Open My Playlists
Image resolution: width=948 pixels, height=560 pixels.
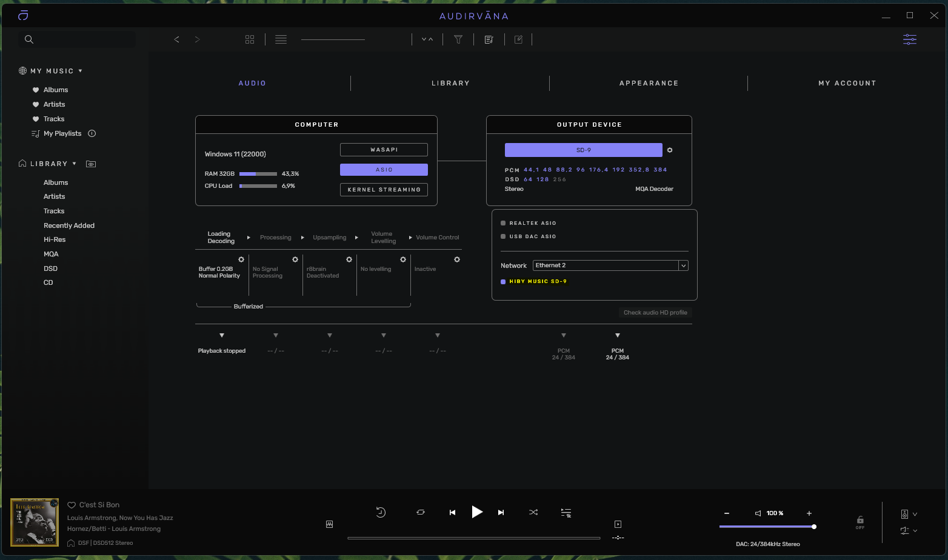pyautogui.click(x=62, y=133)
